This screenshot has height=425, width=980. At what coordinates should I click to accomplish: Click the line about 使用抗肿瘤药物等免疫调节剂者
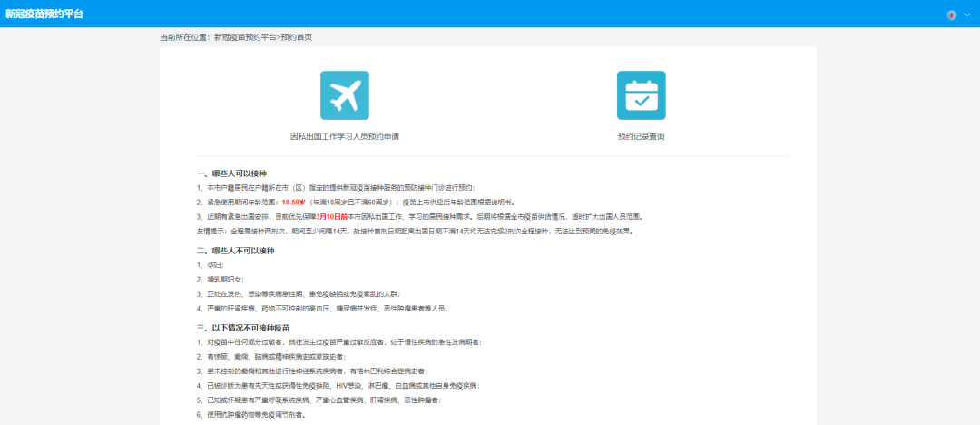point(250,414)
